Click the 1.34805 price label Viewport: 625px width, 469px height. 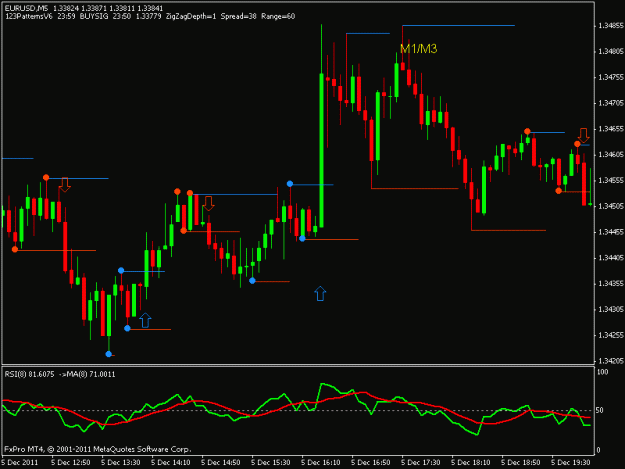[611, 51]
